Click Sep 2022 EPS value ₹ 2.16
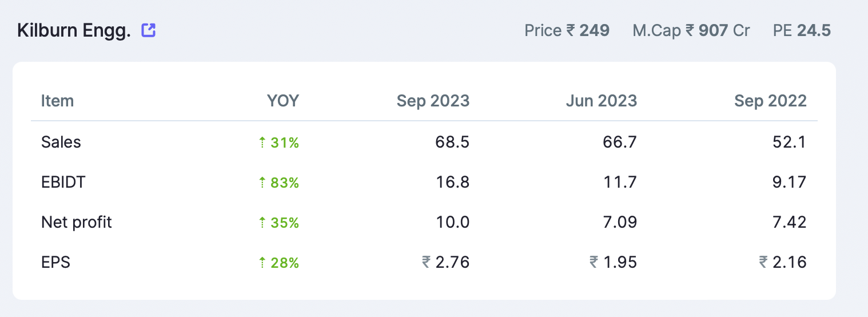The width and height of the screenshot is (868, 317). (783, 262)
